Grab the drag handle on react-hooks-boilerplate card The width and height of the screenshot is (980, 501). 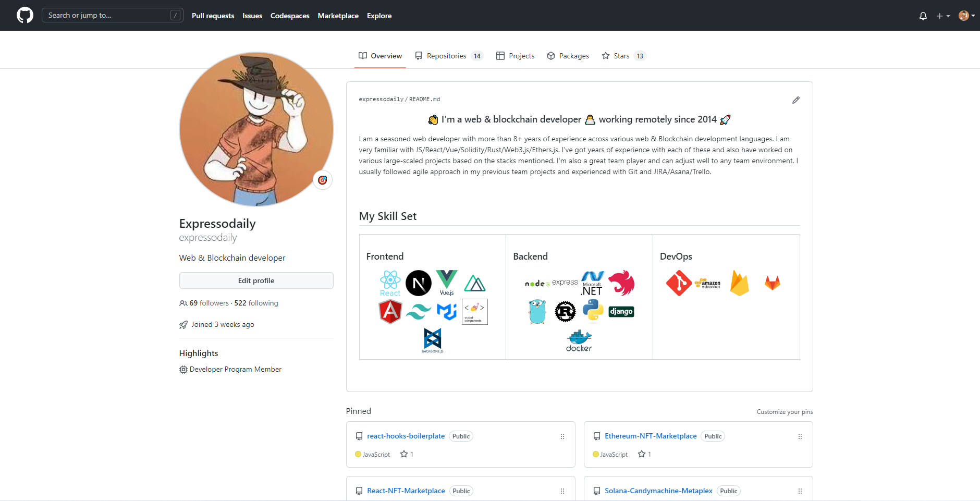562,436
